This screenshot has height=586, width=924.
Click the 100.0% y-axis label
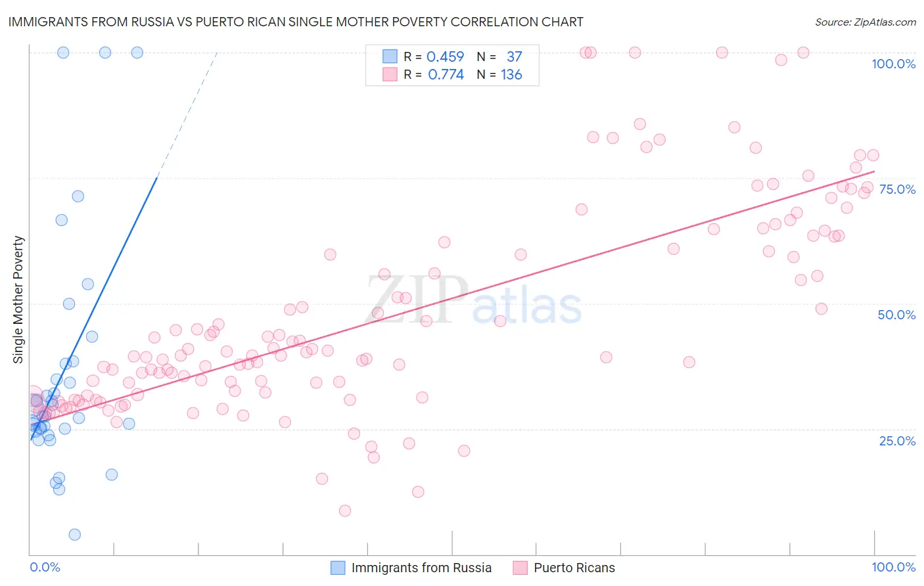[x=894, y=64]
